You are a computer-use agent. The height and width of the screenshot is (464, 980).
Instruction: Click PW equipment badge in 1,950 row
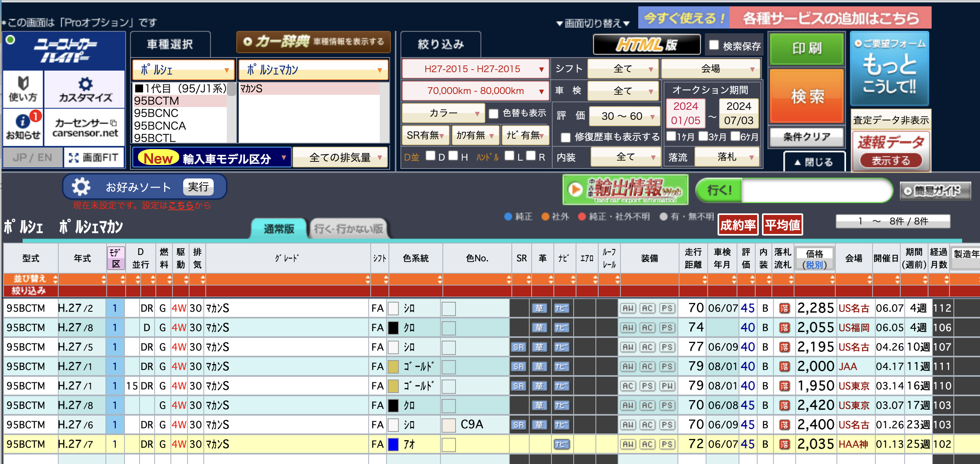(667, 386)
